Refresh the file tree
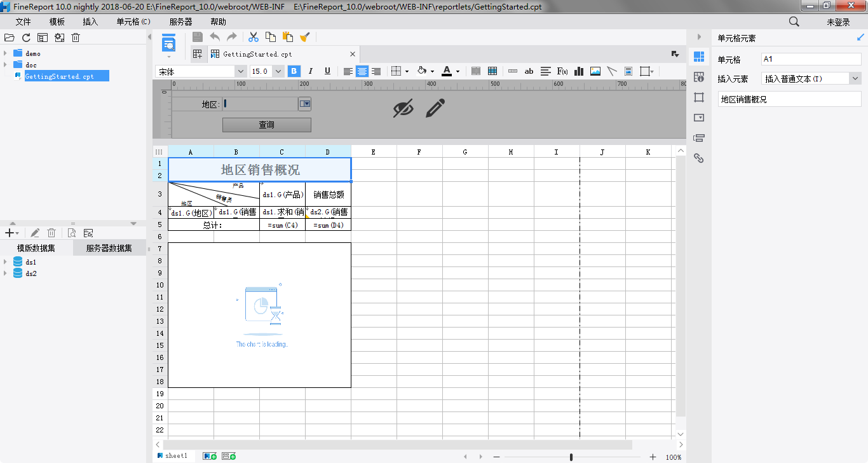Image resolution: width=868 pixels, height=463 pixels. coord(26,38)
